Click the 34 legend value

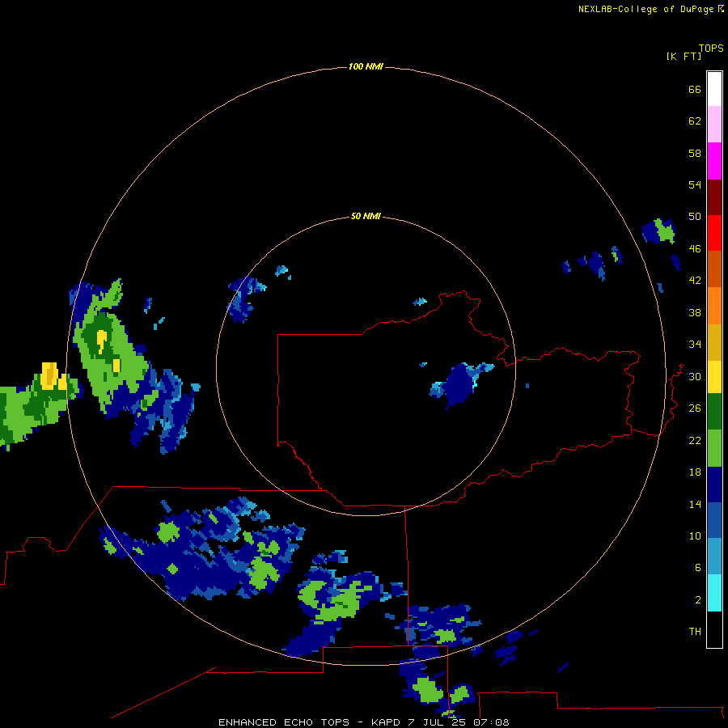pyautogui.click(x=695, y=345)
